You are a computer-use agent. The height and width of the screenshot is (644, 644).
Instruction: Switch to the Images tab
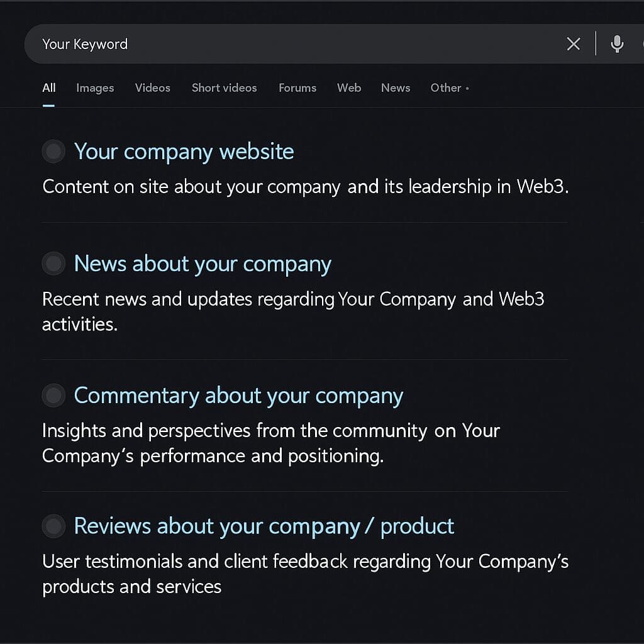click(95, 88)
